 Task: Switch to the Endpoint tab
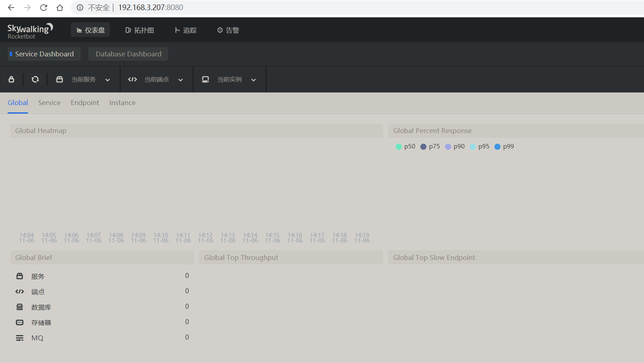(x=85, y=103)
